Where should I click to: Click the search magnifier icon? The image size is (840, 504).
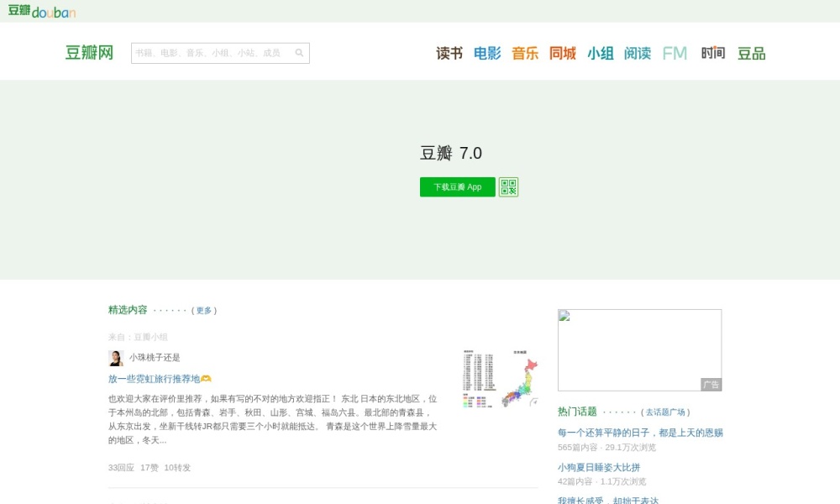point(300,53)
